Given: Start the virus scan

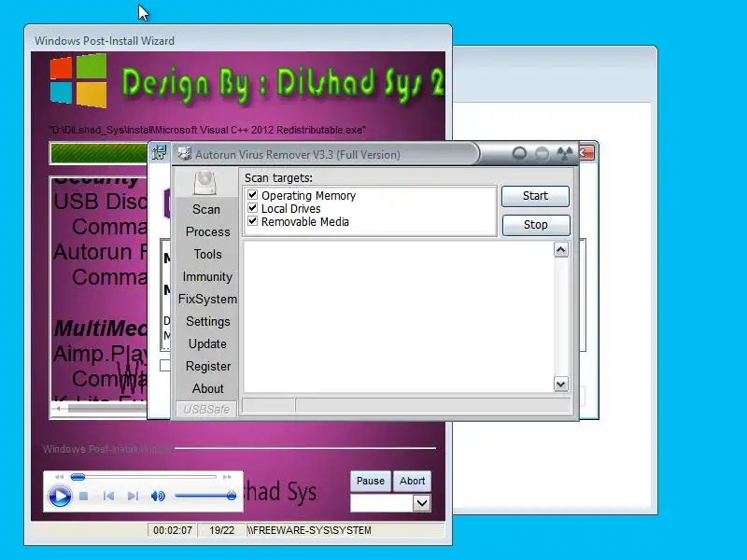Looking at the screenshot, I should 535,196.
